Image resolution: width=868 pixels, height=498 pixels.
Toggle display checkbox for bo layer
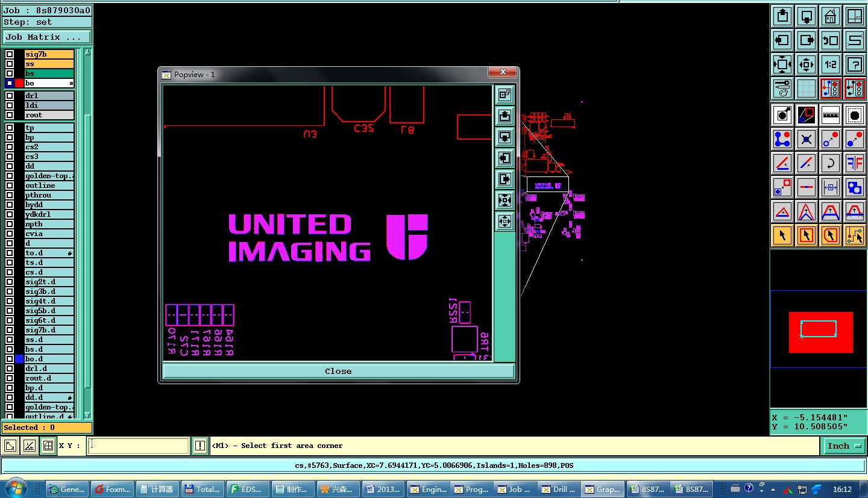pyautogui.click(x=10, y=83)
